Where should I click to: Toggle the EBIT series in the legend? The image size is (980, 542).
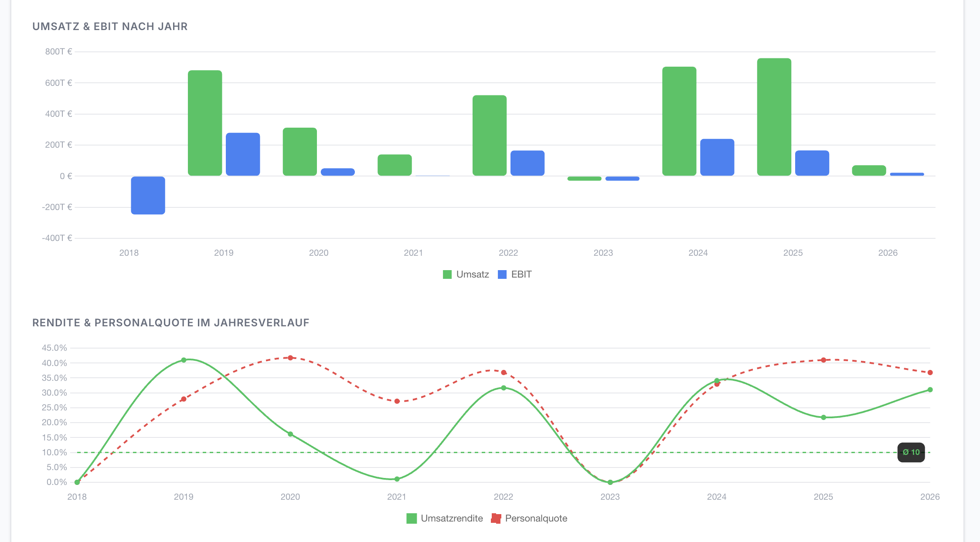point(514,274)
